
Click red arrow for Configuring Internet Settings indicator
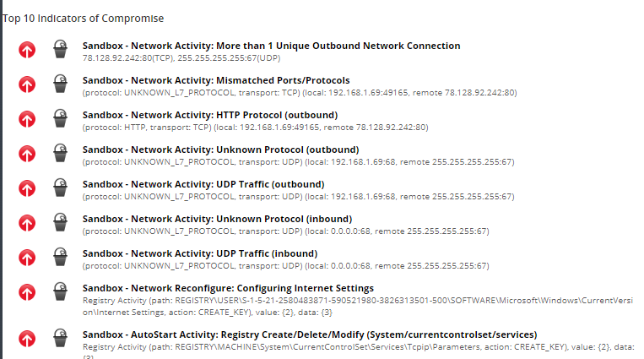(27, 292)
